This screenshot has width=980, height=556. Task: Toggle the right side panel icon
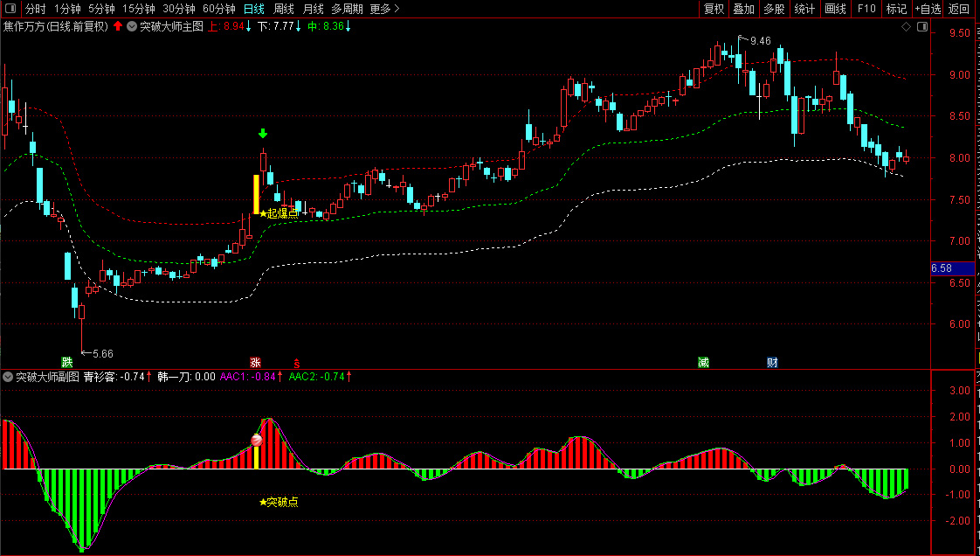[x=921, y=26]
